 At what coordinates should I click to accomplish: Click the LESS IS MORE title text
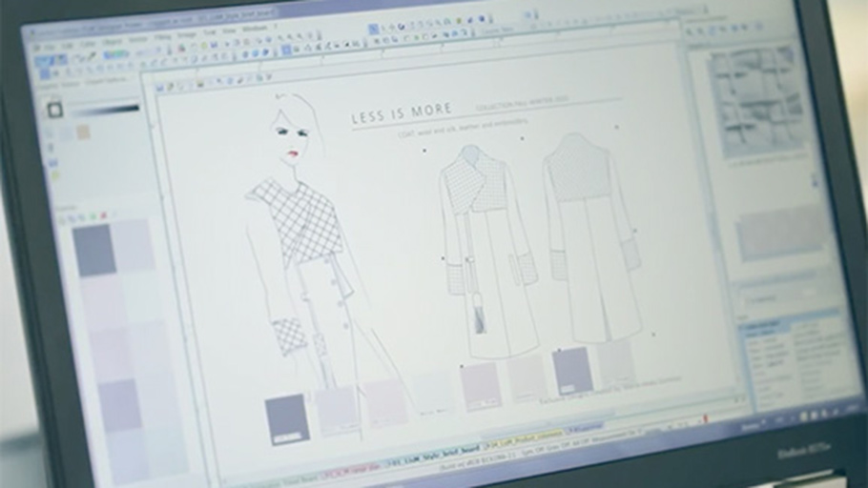click(402, 115)
